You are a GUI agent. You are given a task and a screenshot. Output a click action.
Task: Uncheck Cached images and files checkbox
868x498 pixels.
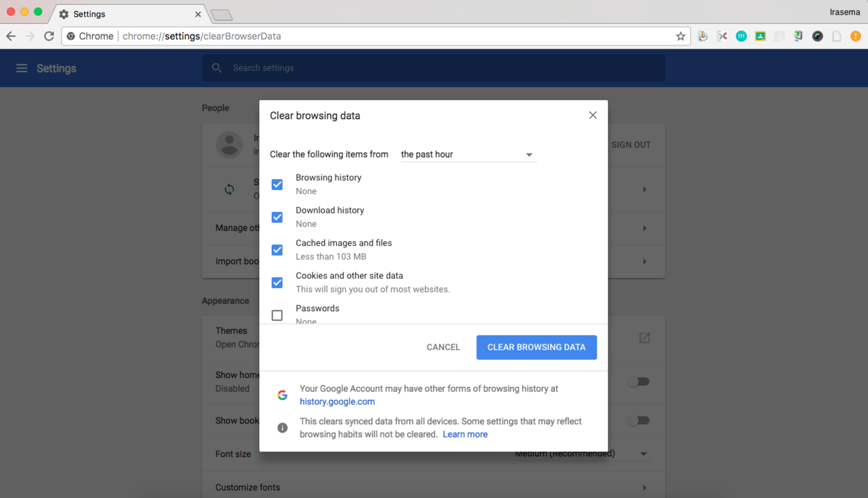point(277,250)
